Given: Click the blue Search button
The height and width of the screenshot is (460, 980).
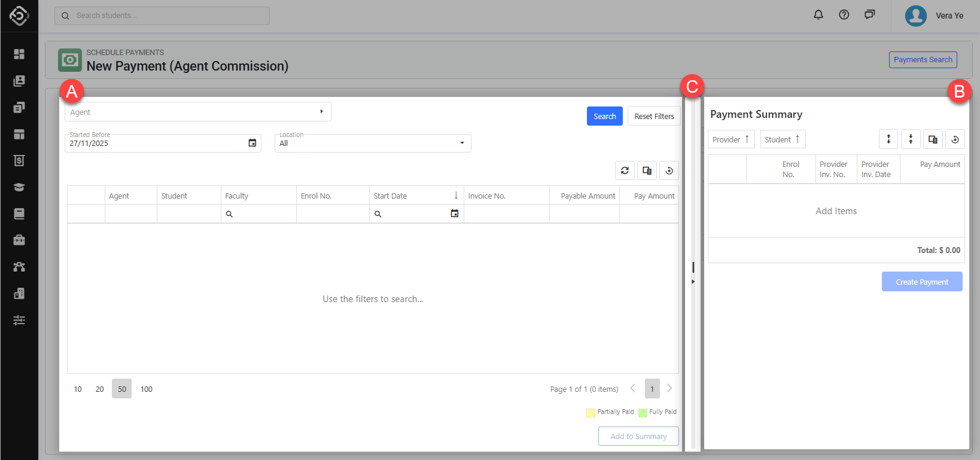Looking at the screenshot, I should [x=604, y=116].
